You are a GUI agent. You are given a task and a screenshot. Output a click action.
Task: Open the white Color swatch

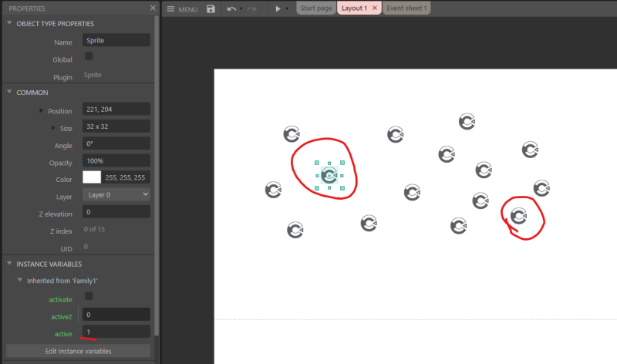tap(92, 177)
